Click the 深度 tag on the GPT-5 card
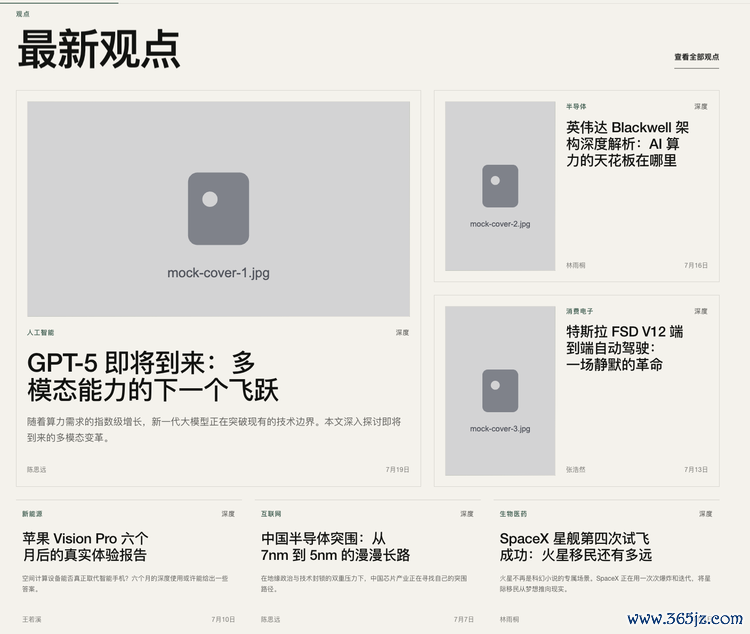 pyautogui.click(x=402, y=333)
